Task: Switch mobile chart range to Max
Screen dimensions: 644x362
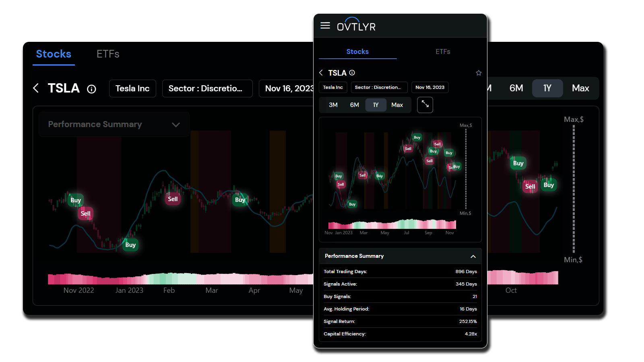Action: pyautogui.click(x=397, y=105)
